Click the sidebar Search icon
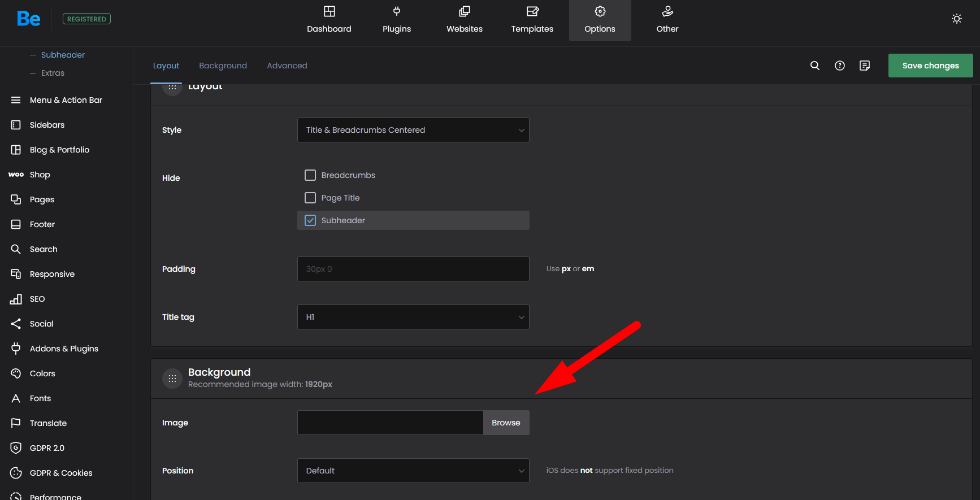This screenshot has height=500, width=980. pyautogui.click(x=16, y=249)
